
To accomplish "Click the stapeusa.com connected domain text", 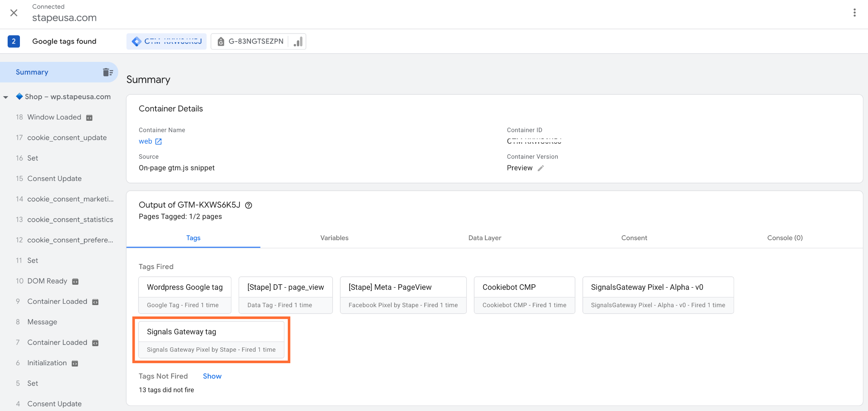I will 64,18.
